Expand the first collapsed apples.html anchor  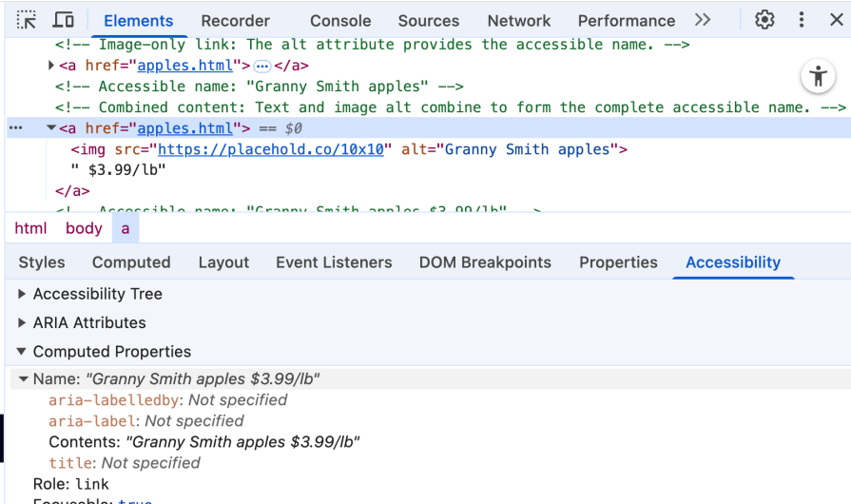[51, 66]
